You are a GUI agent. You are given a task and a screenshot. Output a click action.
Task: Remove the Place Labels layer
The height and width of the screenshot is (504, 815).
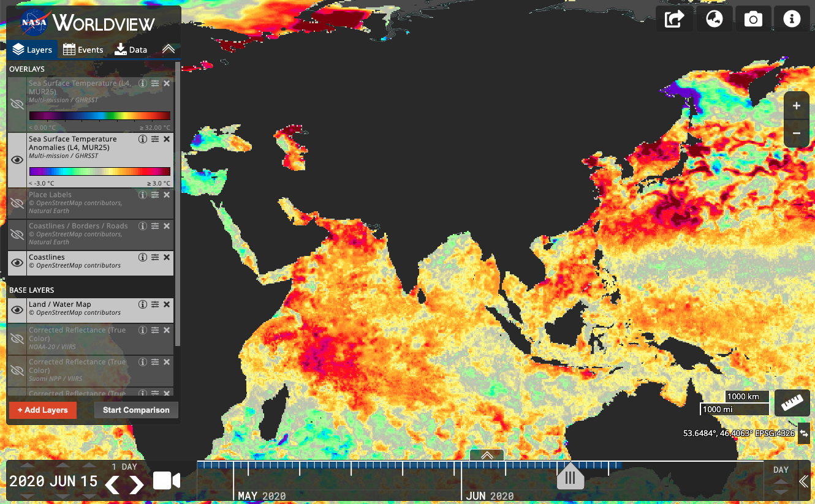(x=167, y=195)
